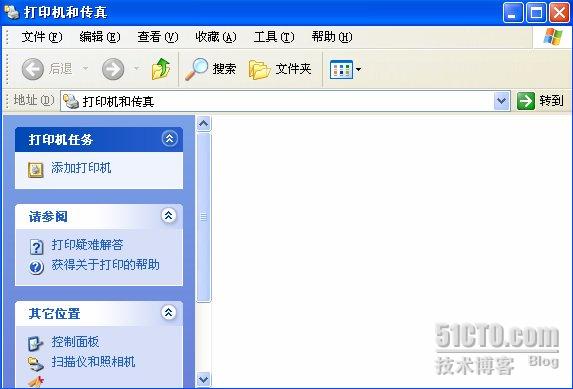The width and height of the screenshot is (573, 389).
Task: Maximize the 打印机和传真 window
Action: [x=536, y=12]
